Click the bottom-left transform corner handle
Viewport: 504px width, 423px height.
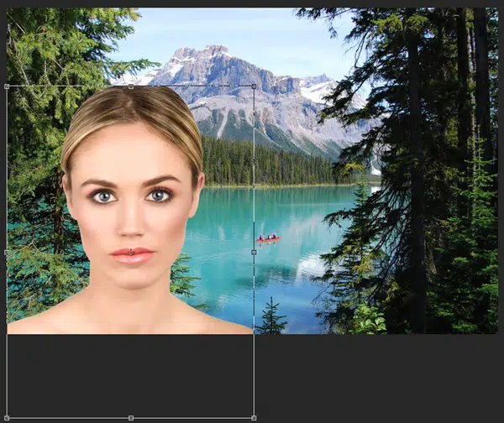(7, 417)
